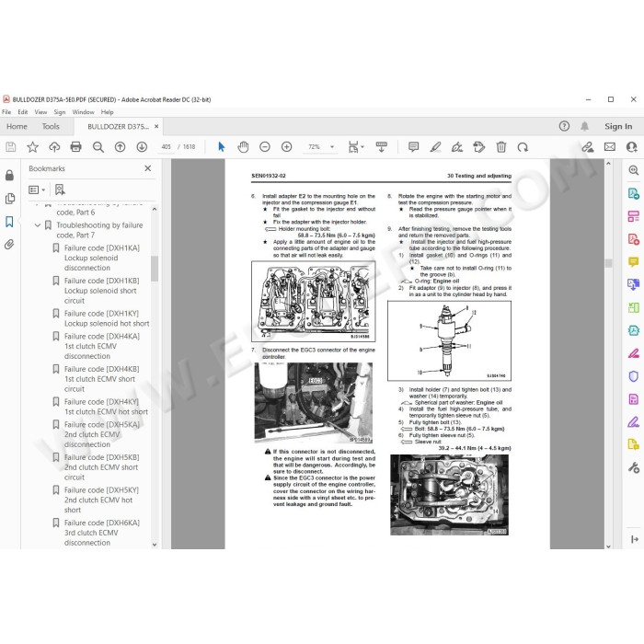Activate the Selection arrow tool
Screen dimensions: 644x644
click(x=222, y=146)
